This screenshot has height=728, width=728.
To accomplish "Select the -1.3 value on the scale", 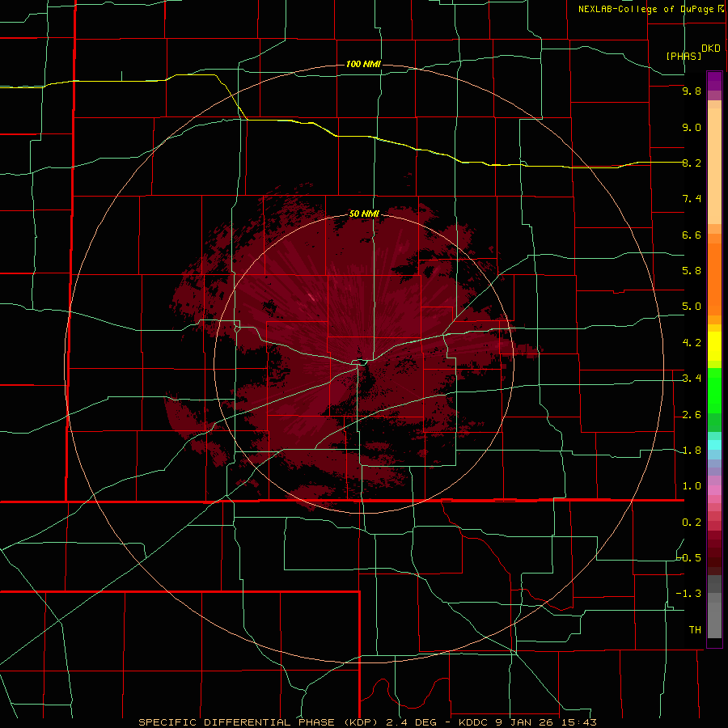I will [x=689, y=594].
